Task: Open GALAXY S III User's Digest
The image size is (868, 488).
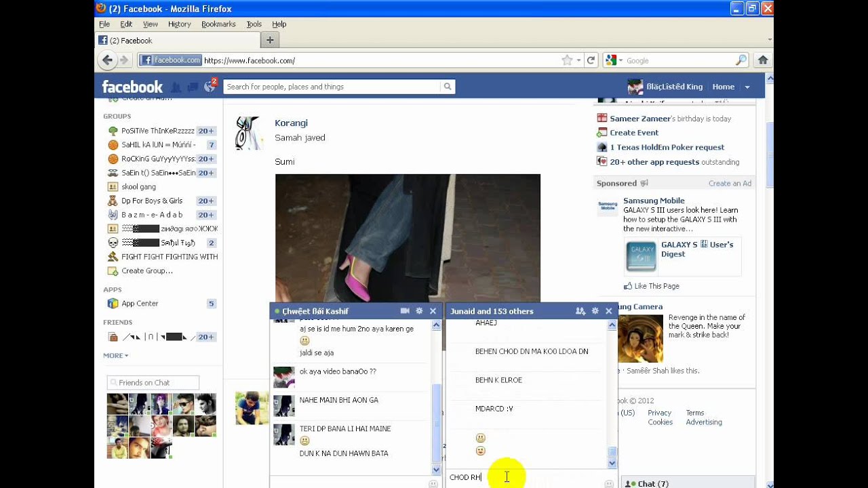Action: (x=697, y=249)
